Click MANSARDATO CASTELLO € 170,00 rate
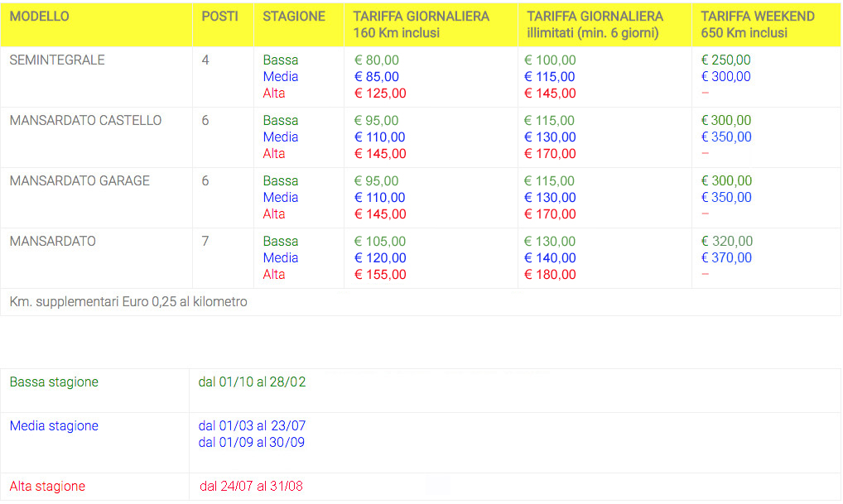 (550, 154)
